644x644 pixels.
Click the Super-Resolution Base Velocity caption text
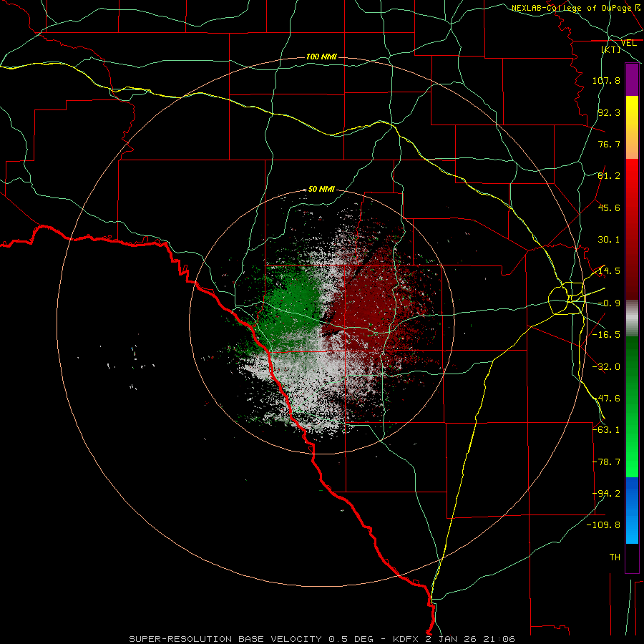click(323, 639)
